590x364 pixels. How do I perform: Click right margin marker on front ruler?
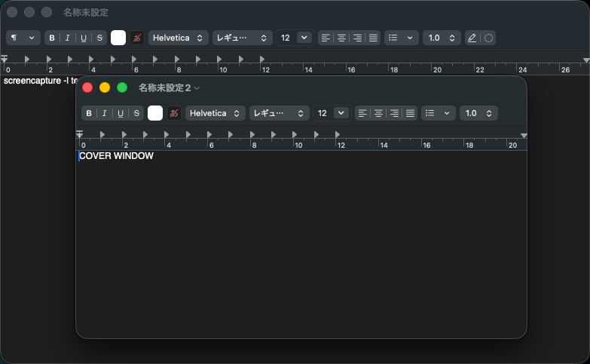524,136
